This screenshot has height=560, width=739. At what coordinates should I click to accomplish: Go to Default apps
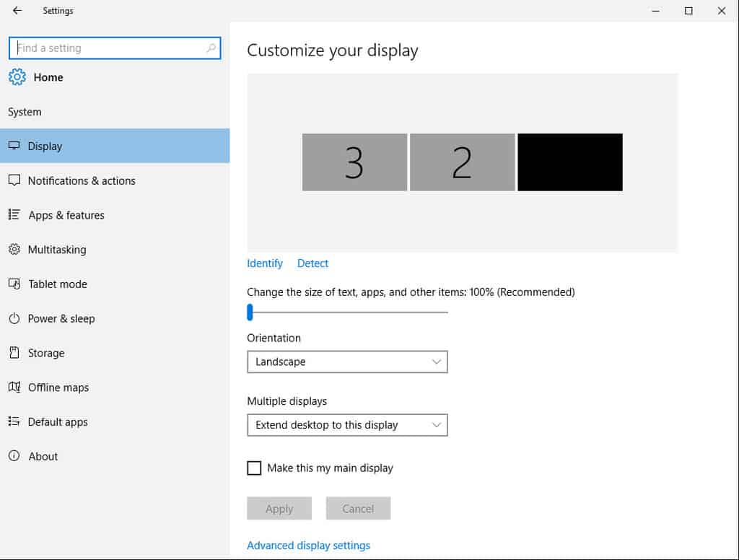coord(115,421)
